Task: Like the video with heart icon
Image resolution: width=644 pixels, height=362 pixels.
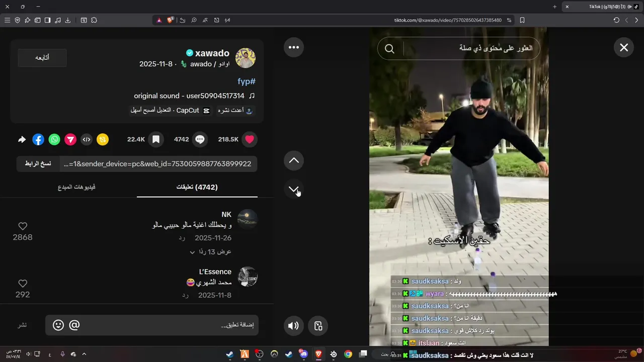Action: [x=250, y=139]
